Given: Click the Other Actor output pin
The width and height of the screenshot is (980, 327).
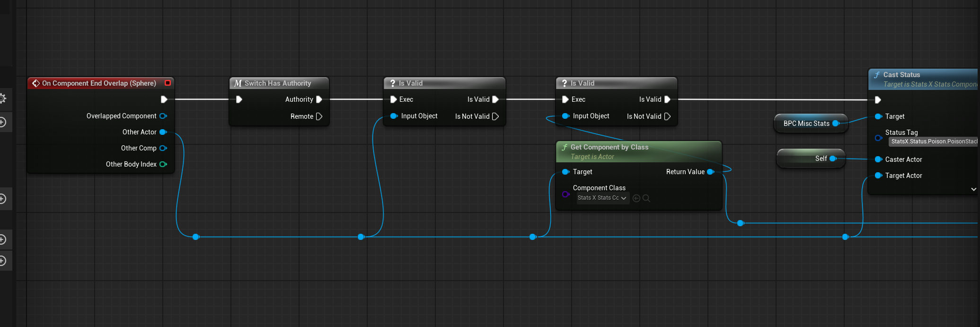Looking at the screenshot, I should [x=163, y=132].
